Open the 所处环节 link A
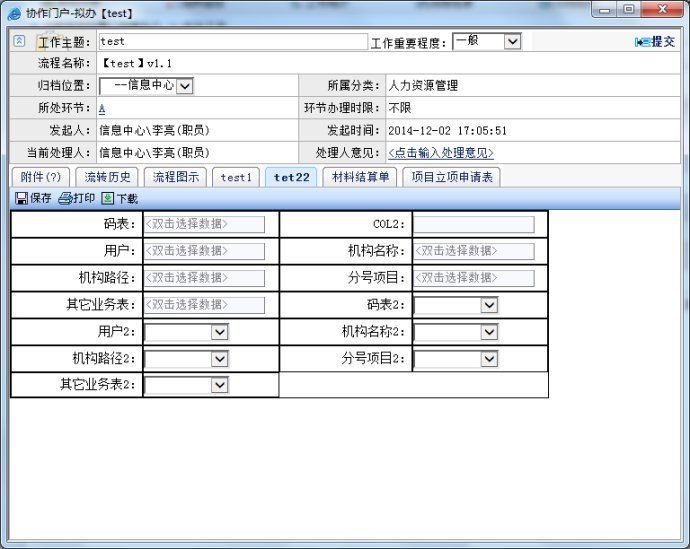Screen dimensions: 690x549 pyautogui.click(x=102, y=108)
